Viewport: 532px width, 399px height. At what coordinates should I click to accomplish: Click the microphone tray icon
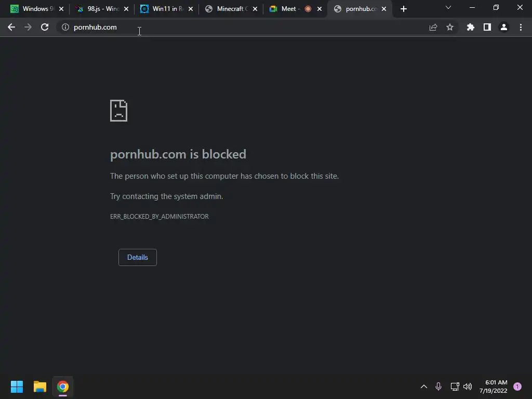coord(438,387)
